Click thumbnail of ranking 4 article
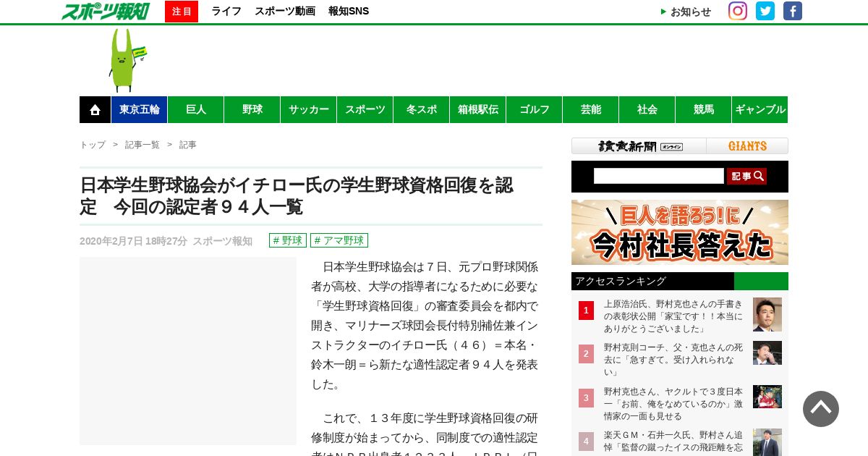The image size is (868, 456). pyautogui.click(x=767, y=442)
